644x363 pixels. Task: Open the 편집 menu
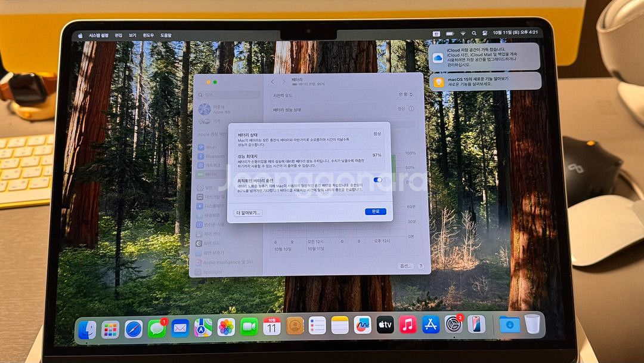point(119,36)
